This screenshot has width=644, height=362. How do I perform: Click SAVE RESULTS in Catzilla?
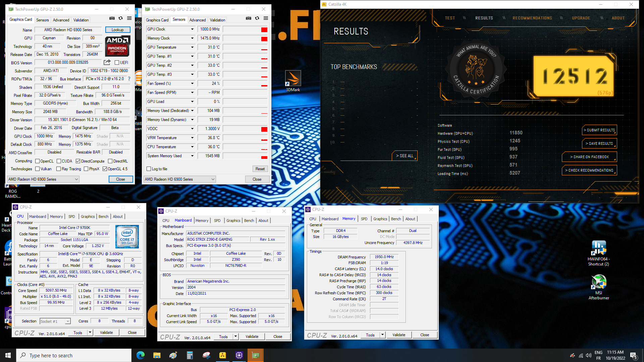click(x=599, y=143)
